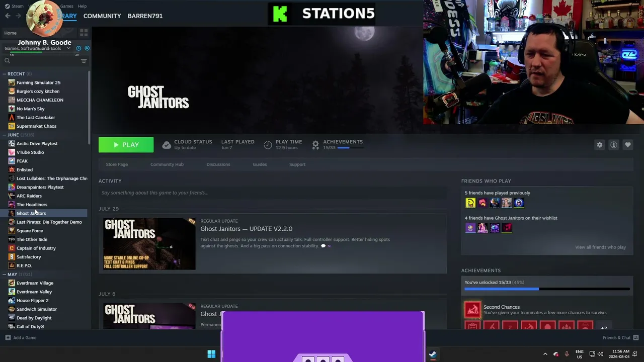Click the Dead by Daylight game icon
Image resolution: width=644 pixels, height=362 pixels.
point(12,318)
